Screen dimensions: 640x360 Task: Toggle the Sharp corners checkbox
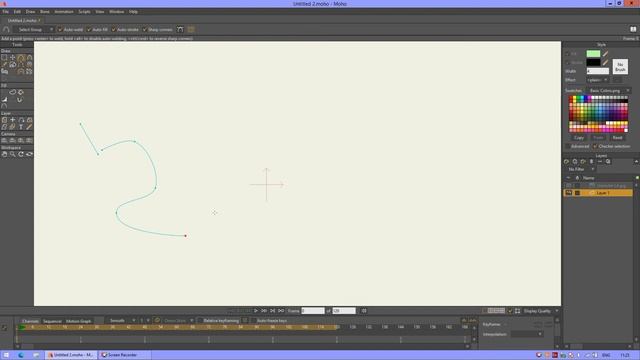point(144,29)
